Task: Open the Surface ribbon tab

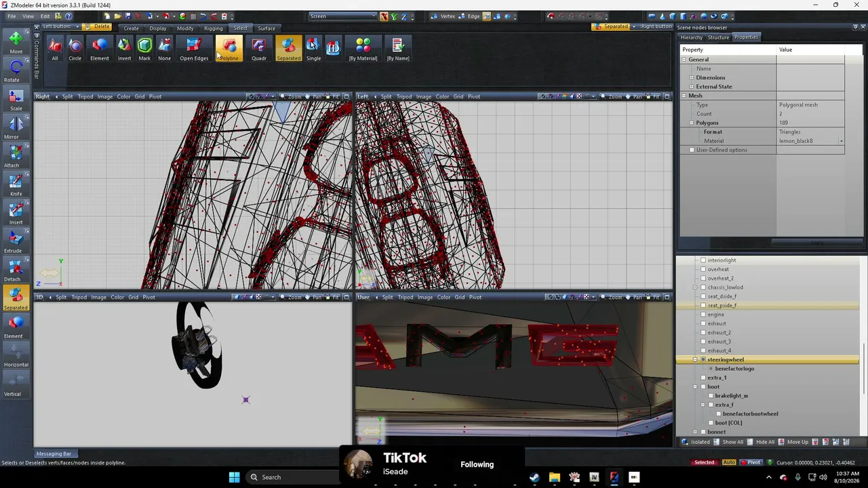Action: click(267, 28)
